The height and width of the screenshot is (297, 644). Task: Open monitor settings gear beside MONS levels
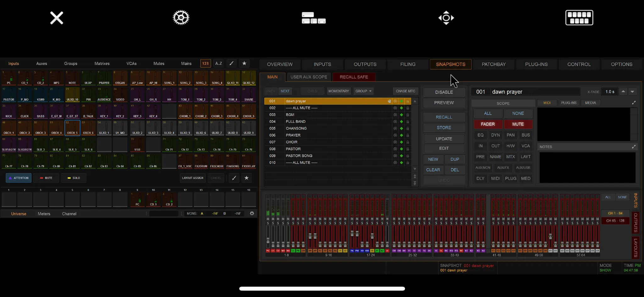(x=252, y=213)
